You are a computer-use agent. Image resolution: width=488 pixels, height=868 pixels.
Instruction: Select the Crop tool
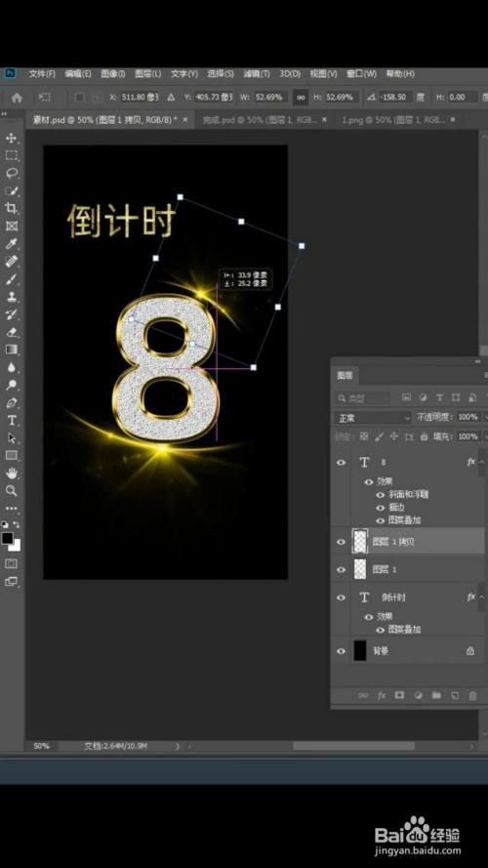11,208
